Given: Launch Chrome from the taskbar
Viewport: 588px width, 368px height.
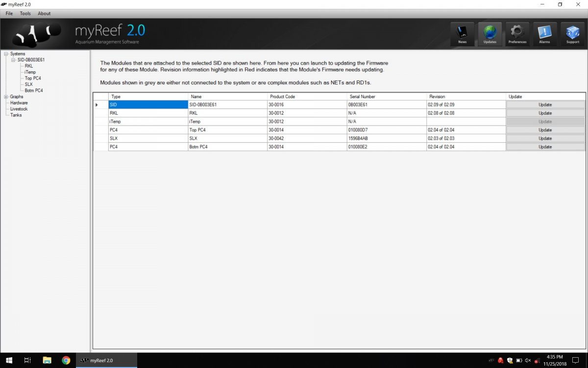Looking at the screenshot, I should (x=66, y=360).
